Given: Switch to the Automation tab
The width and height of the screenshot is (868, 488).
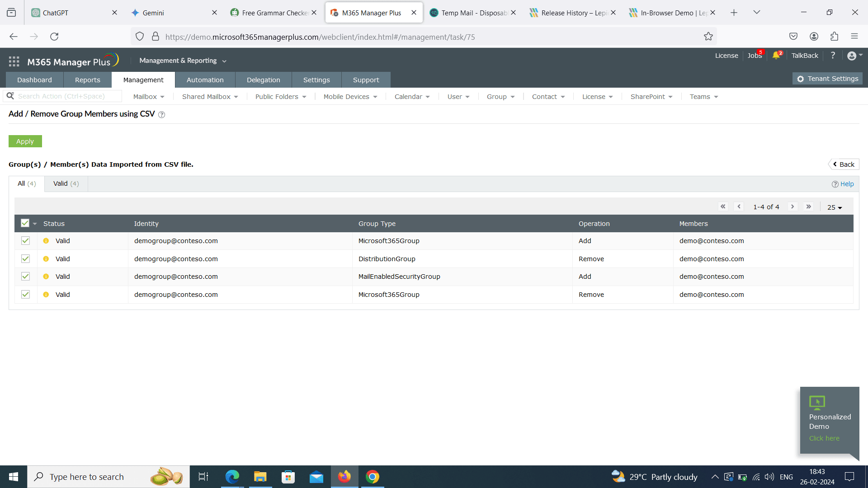Looking at the screenshot, I should pos(205,80).
